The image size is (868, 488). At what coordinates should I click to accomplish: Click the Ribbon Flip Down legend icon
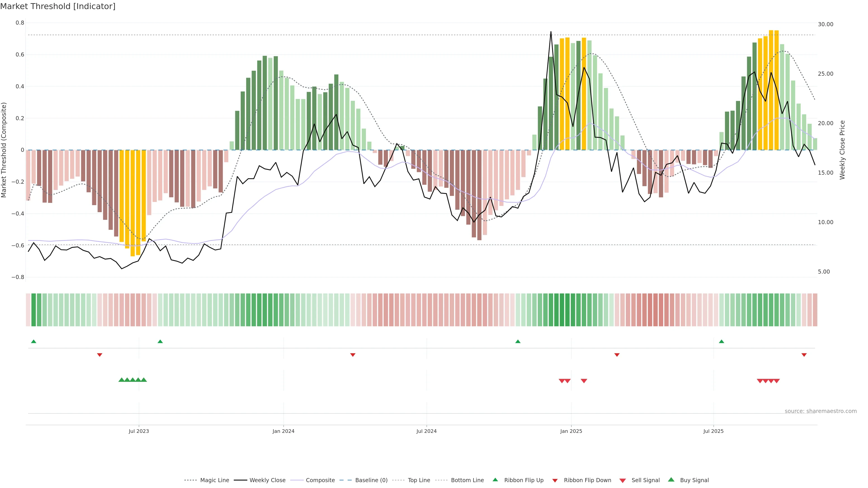(x=555, y=481)
